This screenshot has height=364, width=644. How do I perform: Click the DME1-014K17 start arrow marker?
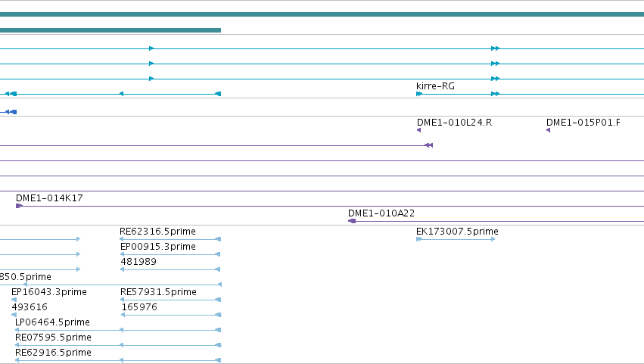(x=19, y=206)
